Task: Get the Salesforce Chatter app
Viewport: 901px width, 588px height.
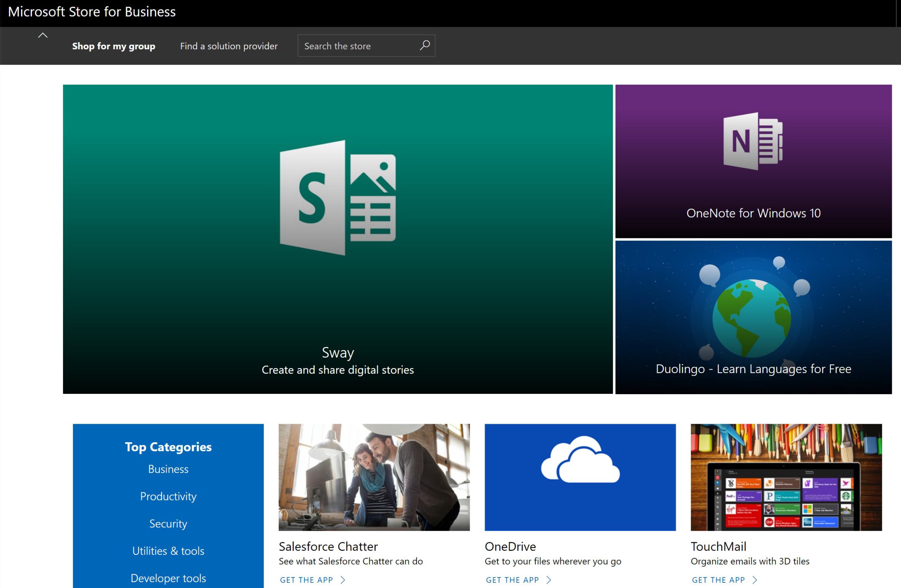Action: point(306,580)
